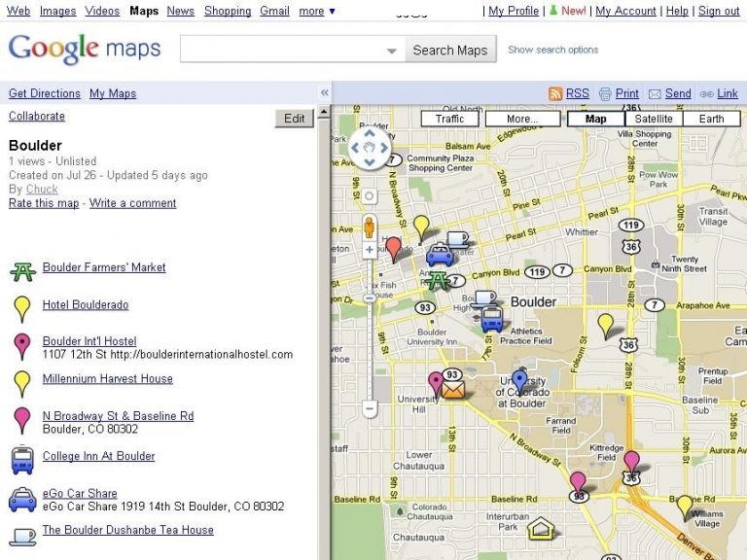
Task: Collapse the left panel with double arrow
Action: click(325, 92)
